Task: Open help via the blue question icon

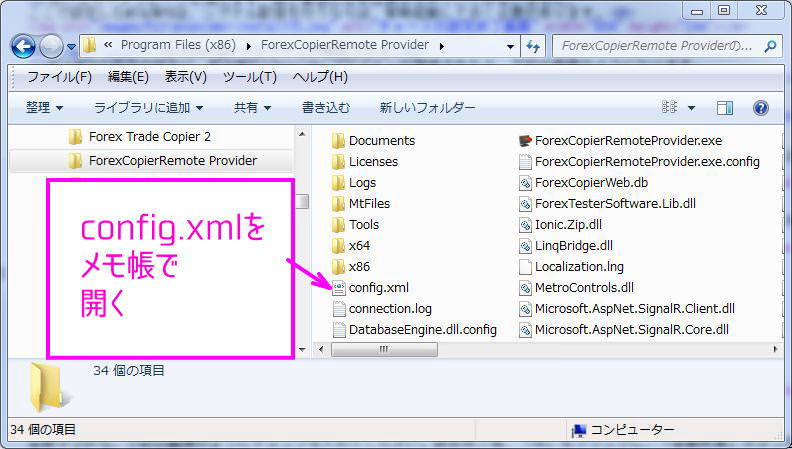Action: pyautogui.click(x=761, y=108)
